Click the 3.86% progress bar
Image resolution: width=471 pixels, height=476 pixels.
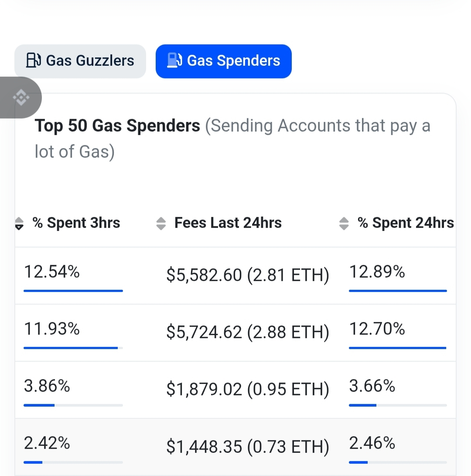click(x=73, y=405)
